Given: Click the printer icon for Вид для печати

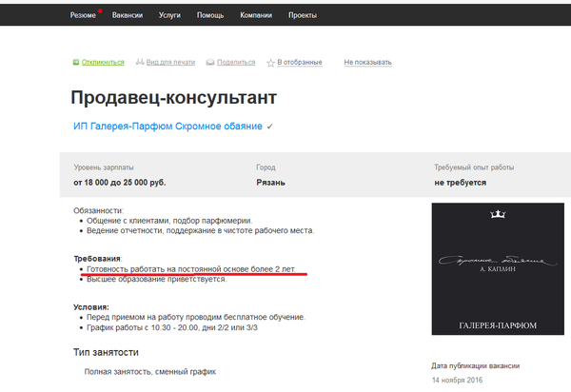Looking at the screenshot, I should (x=140, y=63).
